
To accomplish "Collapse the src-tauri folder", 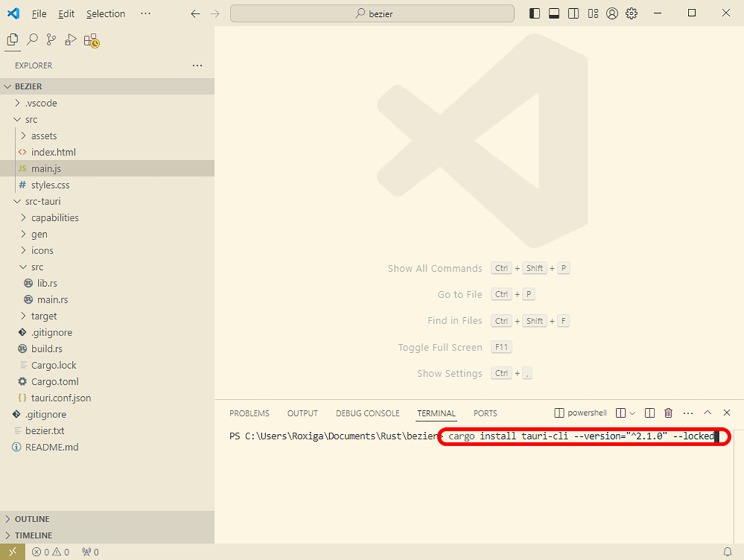I will coord(107,202).
